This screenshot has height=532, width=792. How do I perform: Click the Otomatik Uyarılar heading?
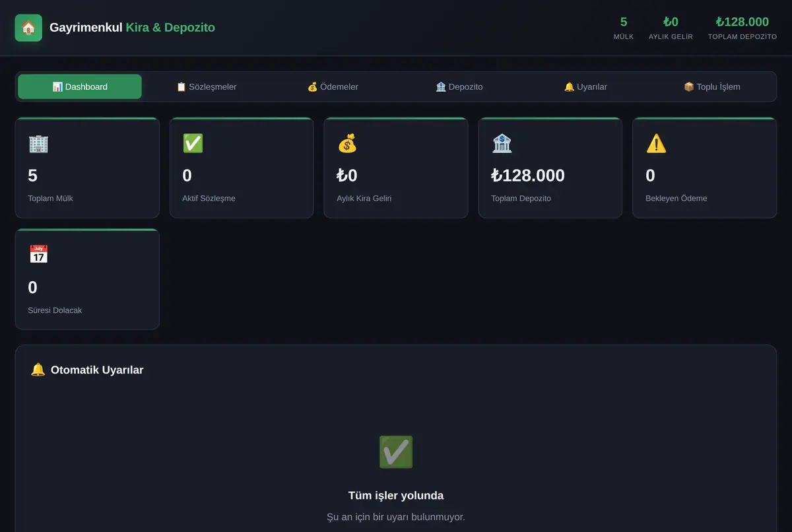pos(97,370)
